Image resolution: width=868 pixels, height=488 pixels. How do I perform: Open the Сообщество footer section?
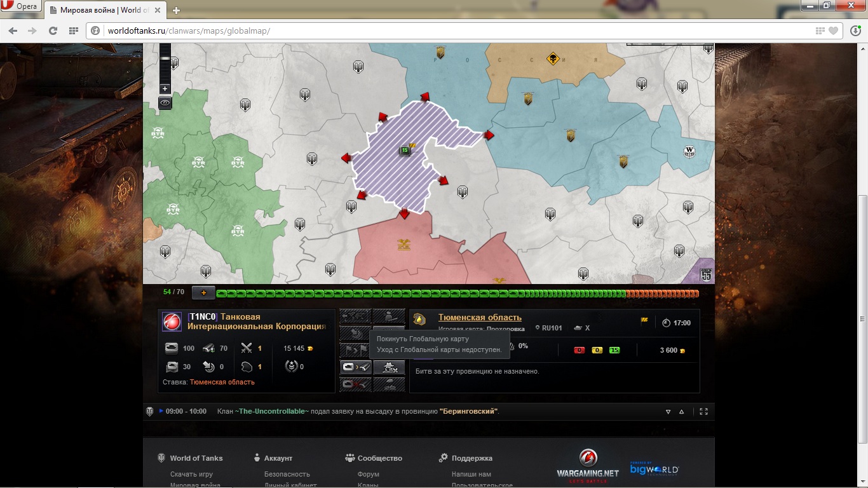(380, 458)
